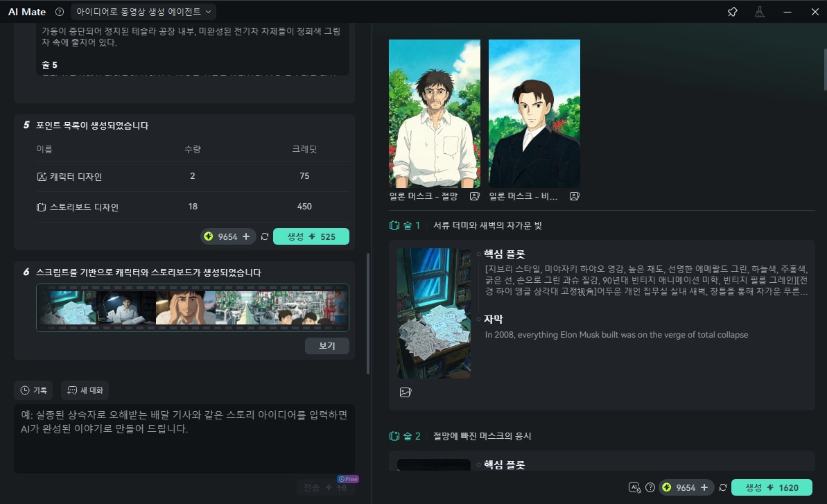Screen dimensions: 827x504
Task: Click the right panel vertical scrollbar
Action: click(825, 69)
